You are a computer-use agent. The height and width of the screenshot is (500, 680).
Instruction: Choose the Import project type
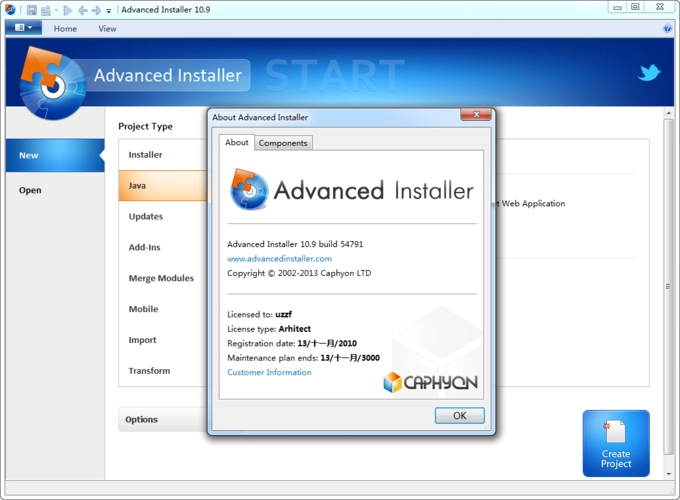(x=163, y=340)
